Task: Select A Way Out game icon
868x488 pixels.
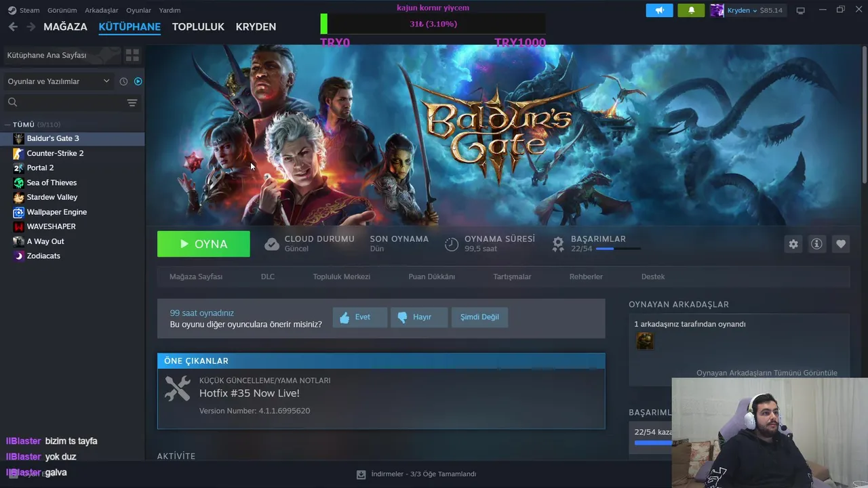Action: [x=18, y=241]
